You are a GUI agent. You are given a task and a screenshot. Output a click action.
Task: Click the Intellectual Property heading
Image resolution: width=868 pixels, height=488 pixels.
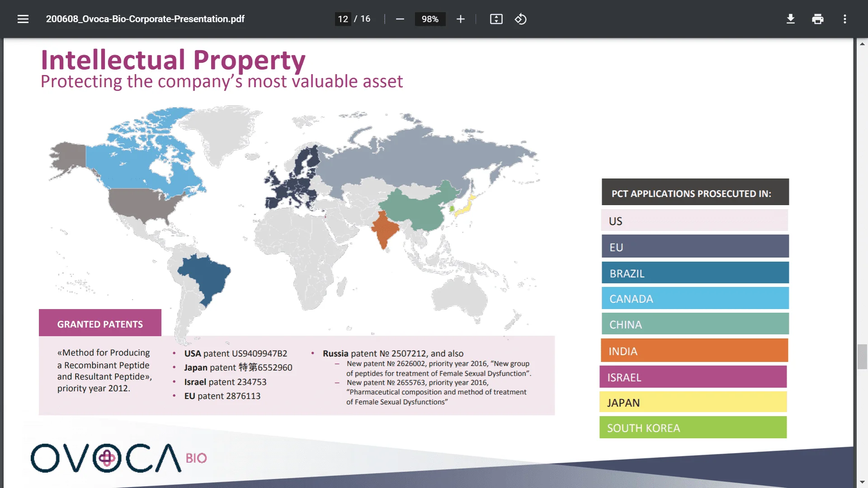point(173,59)
